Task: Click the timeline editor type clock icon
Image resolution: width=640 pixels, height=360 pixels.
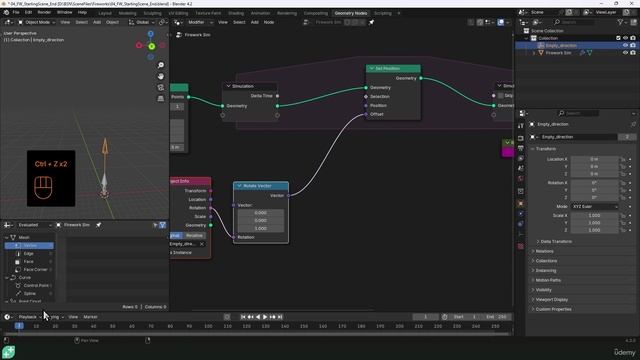Action: coord(7,317)
